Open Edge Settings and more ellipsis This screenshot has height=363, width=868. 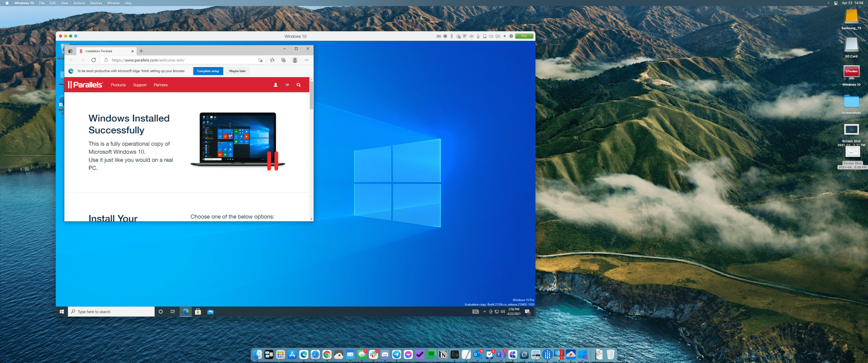pyautogui.click(x=307, y=60)
